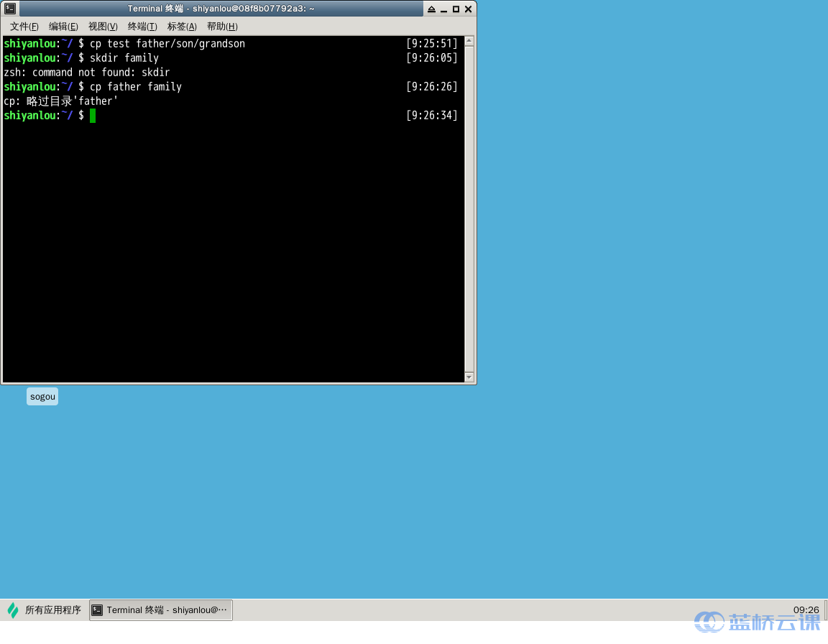The width and height of the screenshot is (828, 644).
Task: Open the 终端 menu dropdown
Action: click(142, 27)
